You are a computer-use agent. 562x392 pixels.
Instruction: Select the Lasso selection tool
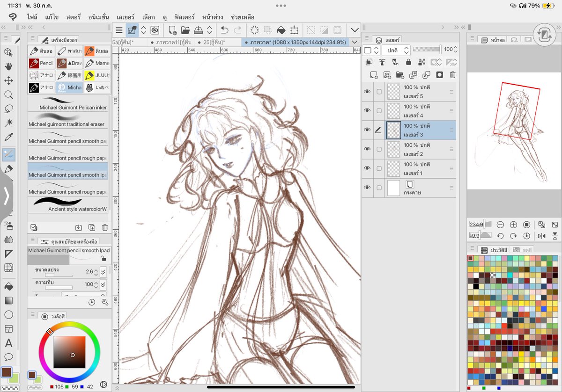(x=8, y=109)
